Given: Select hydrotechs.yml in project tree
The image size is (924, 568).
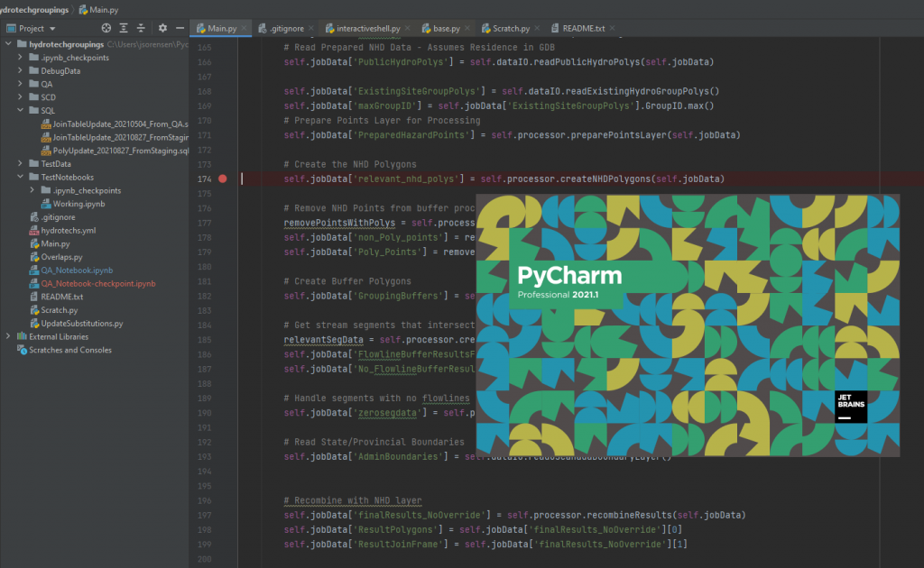Looking at the screenshot, I should pyautogui.click(x=69, y=231).
